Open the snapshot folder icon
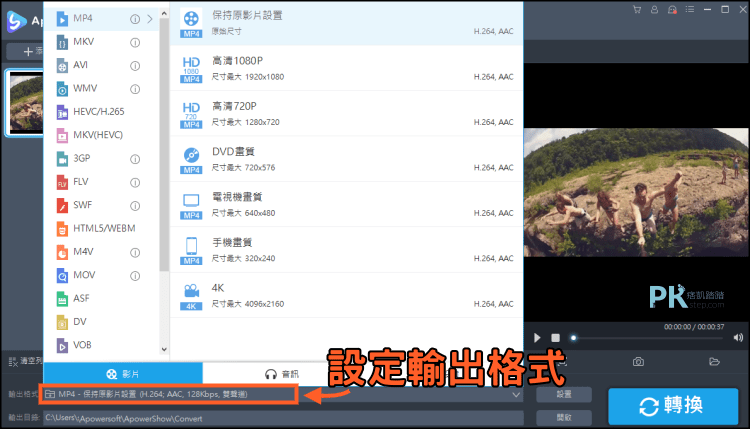The image size is (750, 429). point(714,362)
